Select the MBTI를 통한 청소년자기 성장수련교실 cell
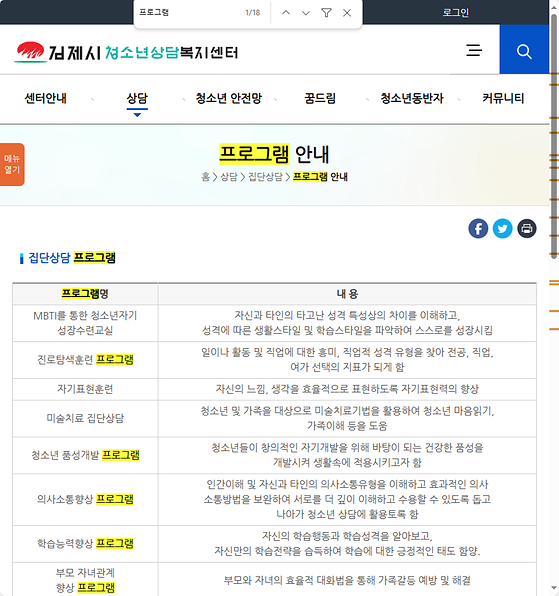 pyautogui.click(x=85, y=323)
